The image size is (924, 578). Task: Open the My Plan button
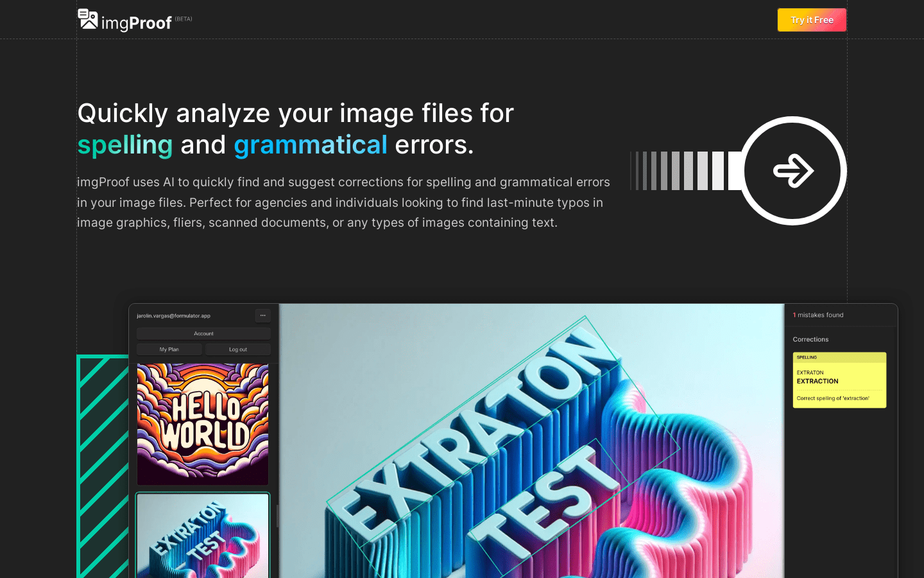tap(169, 349)
